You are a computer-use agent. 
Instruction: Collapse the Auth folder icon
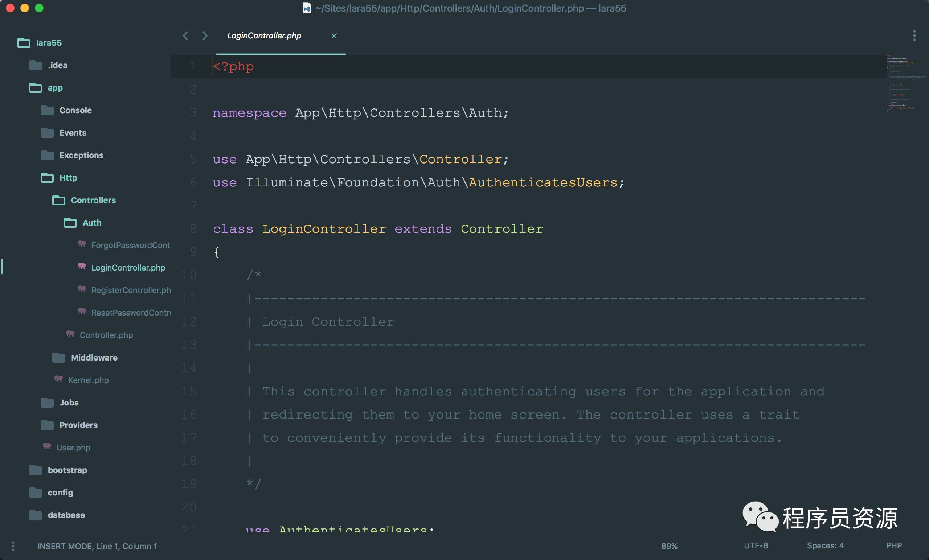click(x=70, y=223)
